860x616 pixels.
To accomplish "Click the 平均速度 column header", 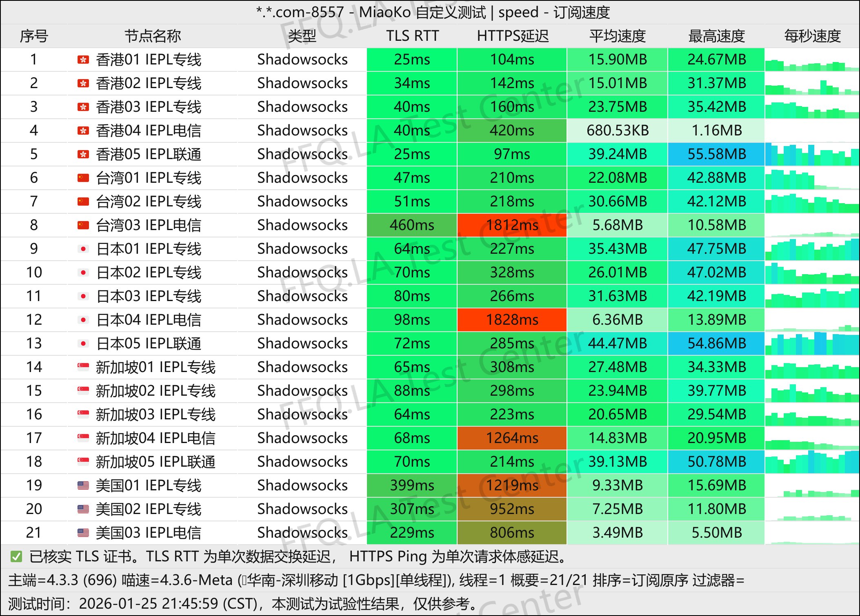I will (x=618, y=36).
